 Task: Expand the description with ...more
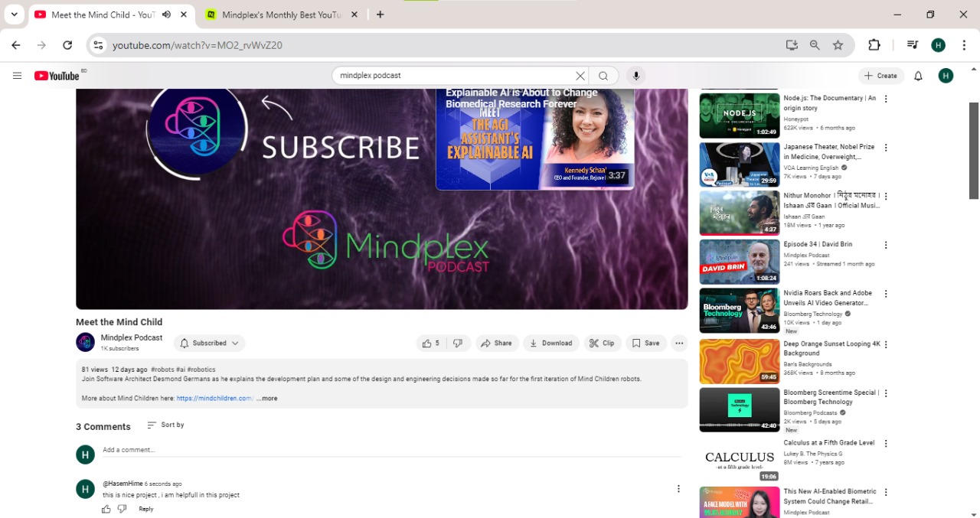pyautogui.click(x=267, y=399)
